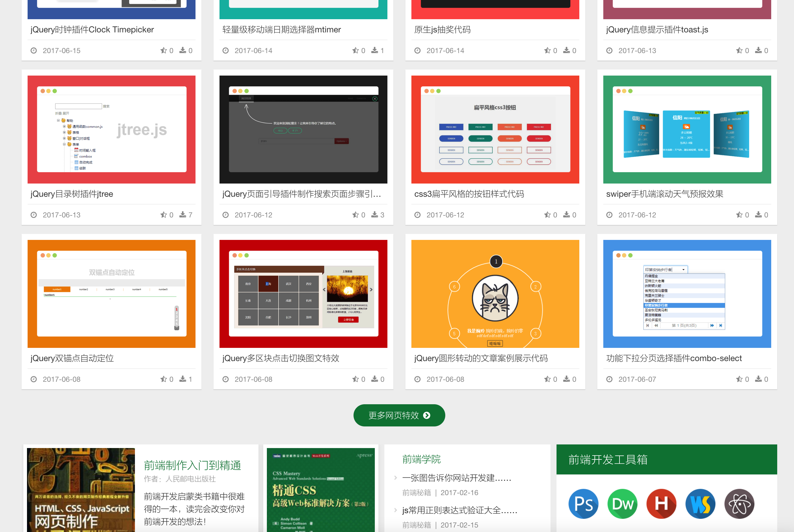Click the star icon on jQuery目录树插件jtree card
Image resolution: width=794 pixels, height=532 pixels.
(x=163, y=215)
